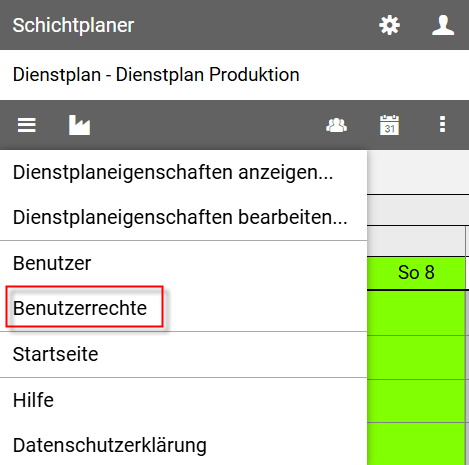
Task: Toggle the hamburger menu icon
Action: coord(27,125)
